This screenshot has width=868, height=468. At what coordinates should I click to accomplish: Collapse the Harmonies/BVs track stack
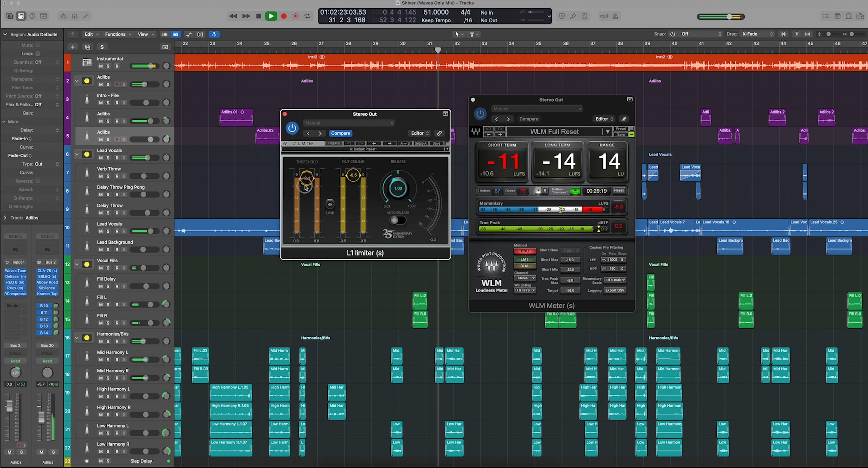77,338
